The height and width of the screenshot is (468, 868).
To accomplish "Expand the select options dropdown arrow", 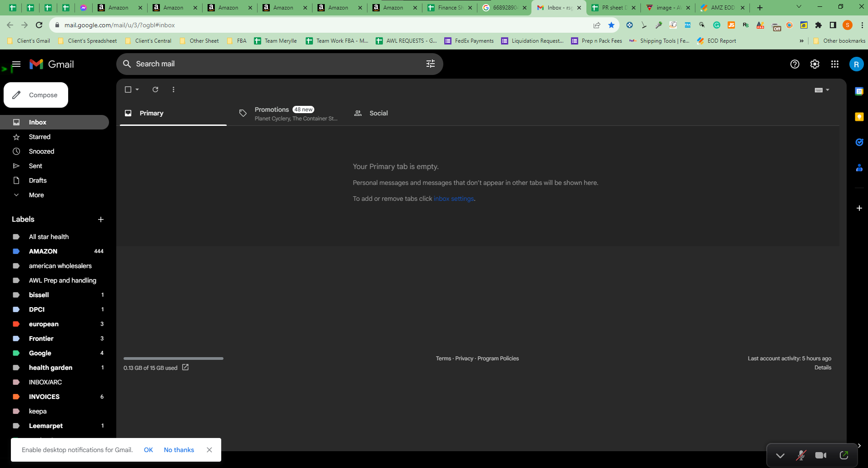I will pyautogui.click(x=137, y=90).
